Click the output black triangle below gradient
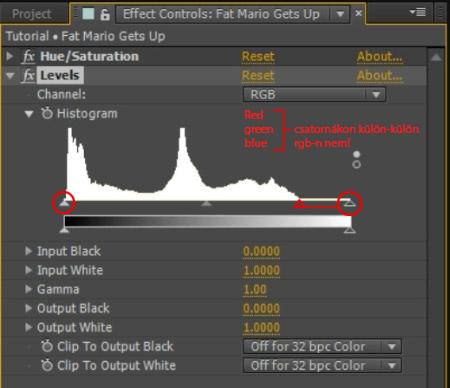The height and width of the screenshot is (388, 450). point(64,230)
